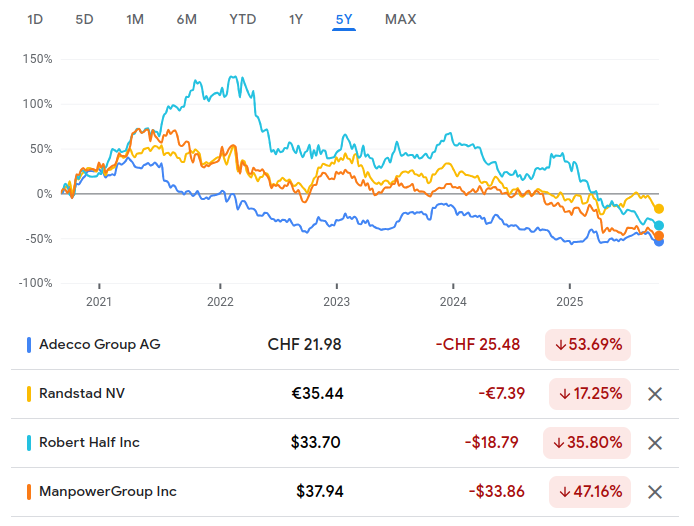Image resolution: width=694 pixels, height=526 pixels.
Task: Click the blue Adecco line endpoint dot
Action: pos(659,241)
